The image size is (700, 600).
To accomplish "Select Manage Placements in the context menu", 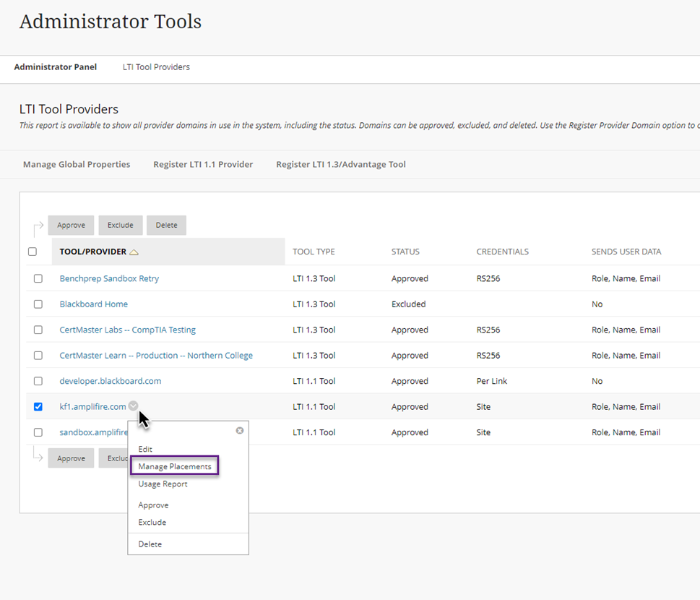I will point(174,466).
